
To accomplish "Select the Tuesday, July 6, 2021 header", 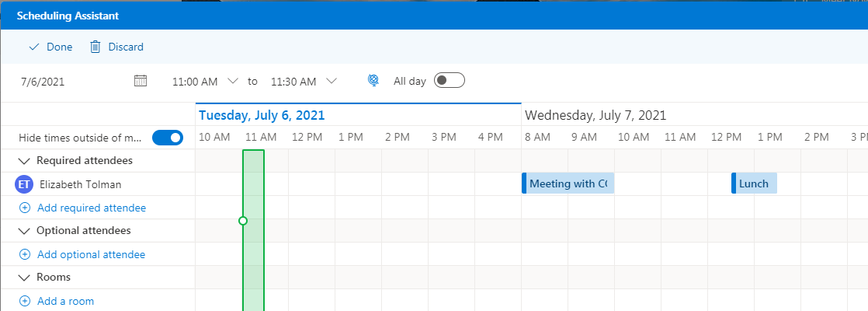I will 262,115.
